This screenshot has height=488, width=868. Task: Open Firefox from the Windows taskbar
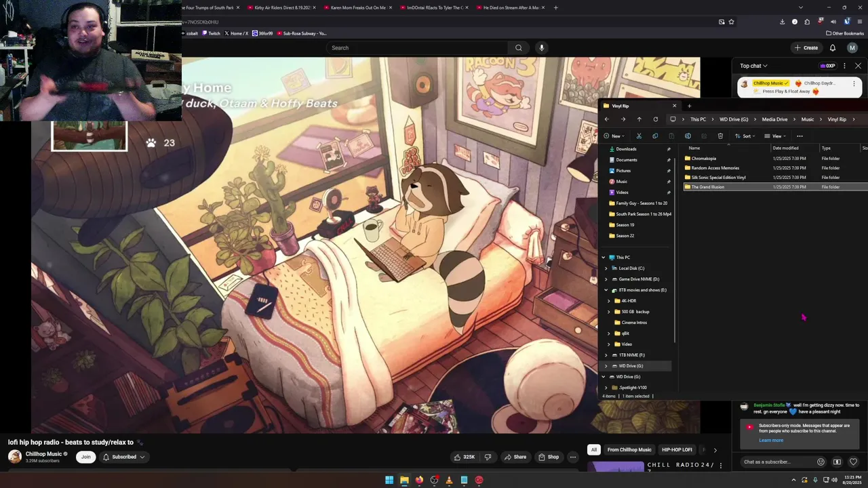(x=419, y=480)
